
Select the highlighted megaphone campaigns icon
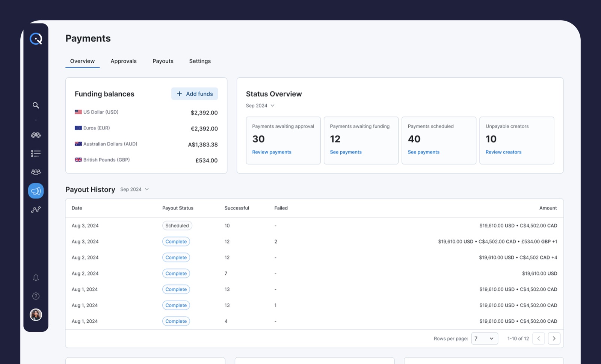pos(36,190)
